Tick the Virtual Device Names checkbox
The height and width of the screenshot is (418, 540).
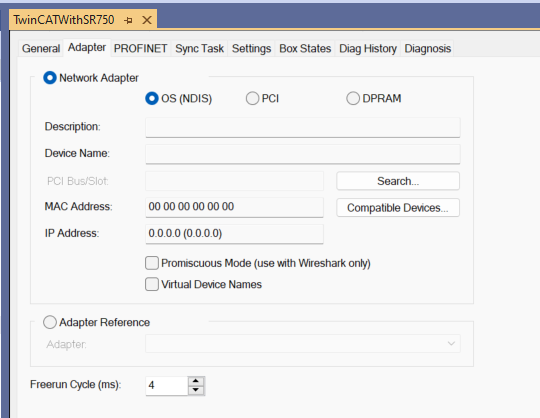(x=152, y=284)
